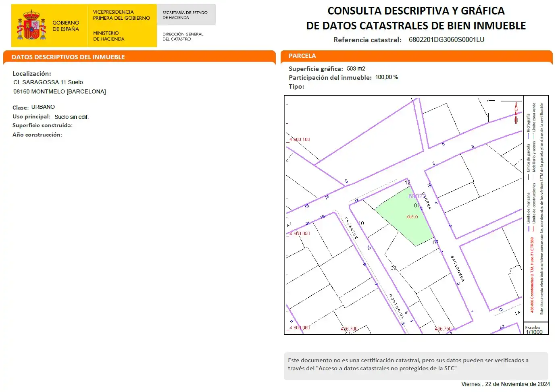Image resolution: width=556 pixels, height=392 pixels.
Task: Select the 'URBANO' class value
Action: (43, 107)
